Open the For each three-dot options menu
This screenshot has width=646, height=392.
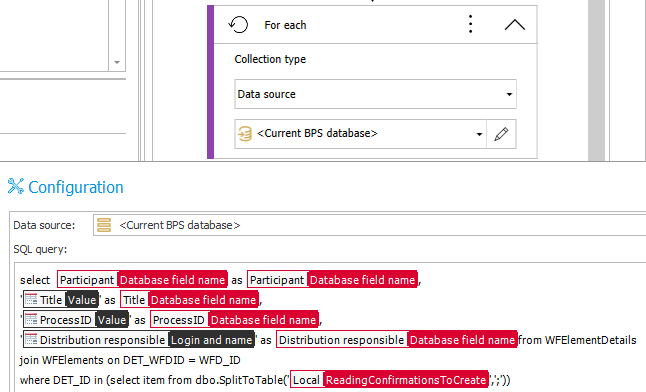[x=470, y=24]
